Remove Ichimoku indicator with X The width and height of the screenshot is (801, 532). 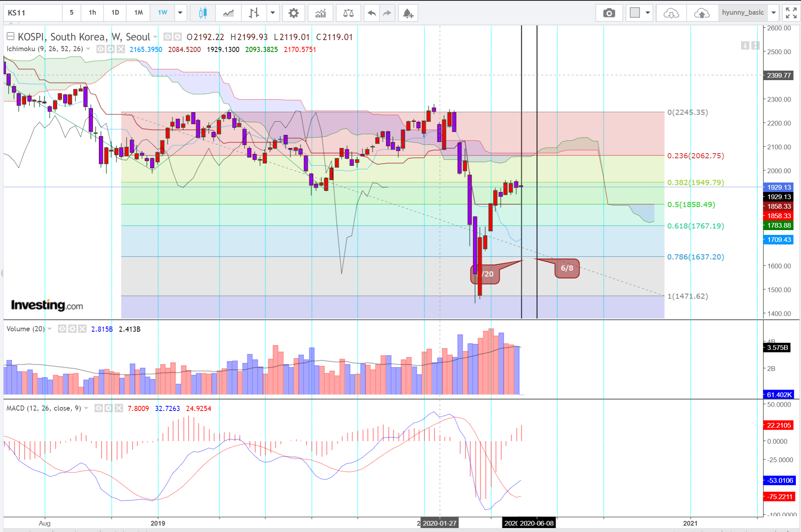point(121,49)
